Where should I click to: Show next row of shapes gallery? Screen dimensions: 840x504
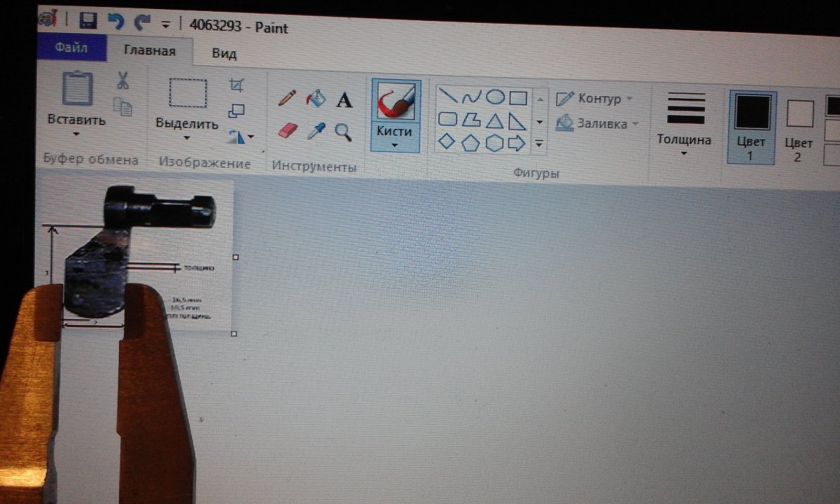[x=539, y=122]
